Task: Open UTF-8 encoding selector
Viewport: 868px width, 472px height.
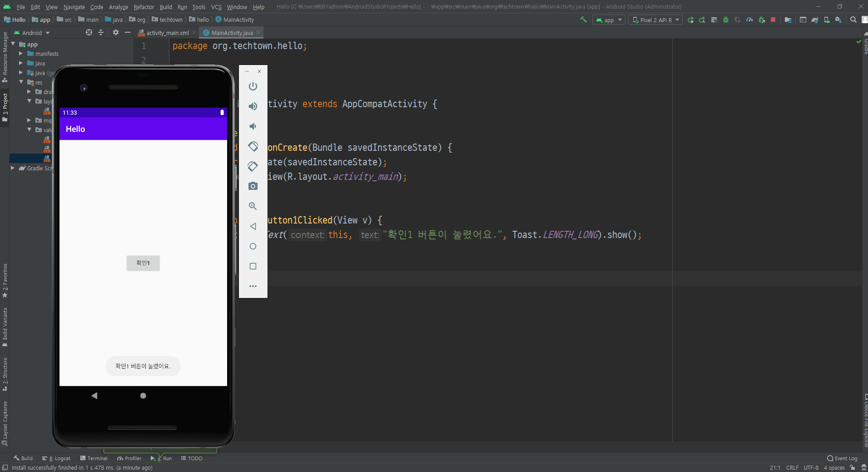Action: 811,468
